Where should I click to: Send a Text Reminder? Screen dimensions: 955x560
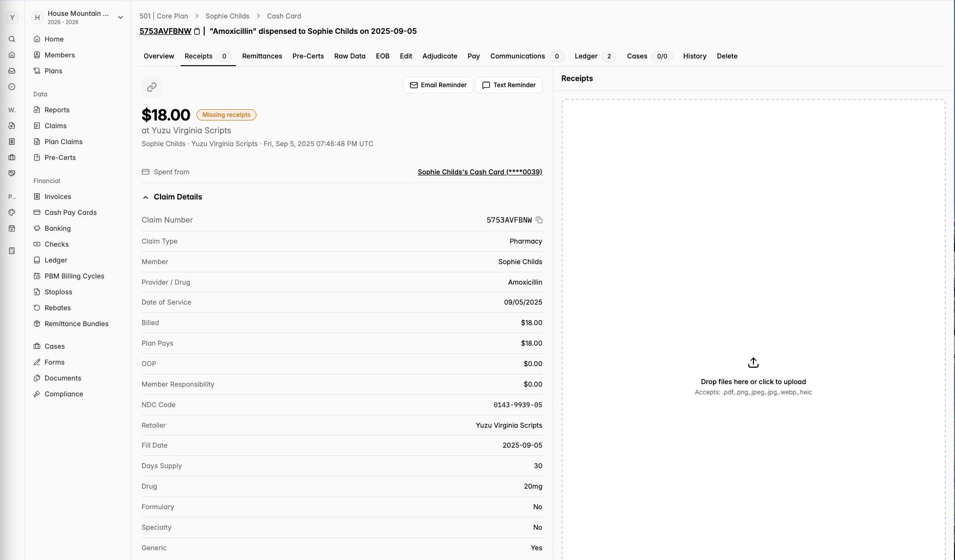[509, 85]
